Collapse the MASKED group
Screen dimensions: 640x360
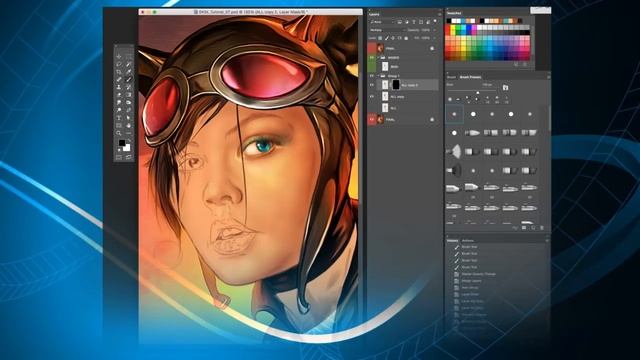pos(378,58)
